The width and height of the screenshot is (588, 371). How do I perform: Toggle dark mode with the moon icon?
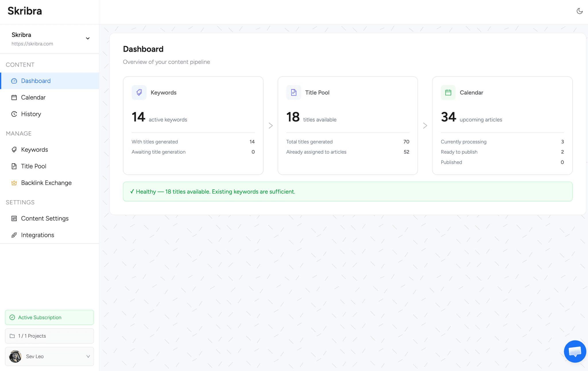coord(579,11)
